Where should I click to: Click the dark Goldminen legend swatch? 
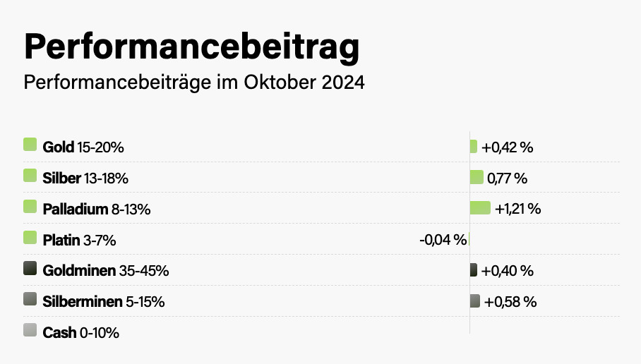point(30,268)
